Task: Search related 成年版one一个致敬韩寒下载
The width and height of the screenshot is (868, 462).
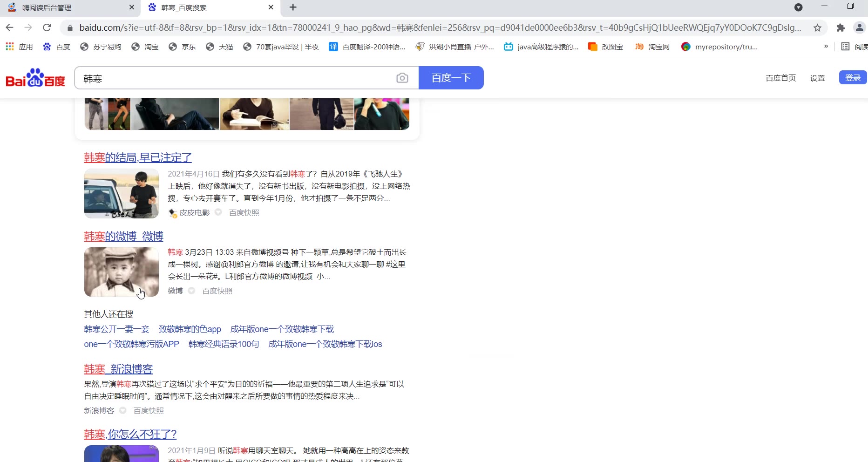Action: (282, 329)
